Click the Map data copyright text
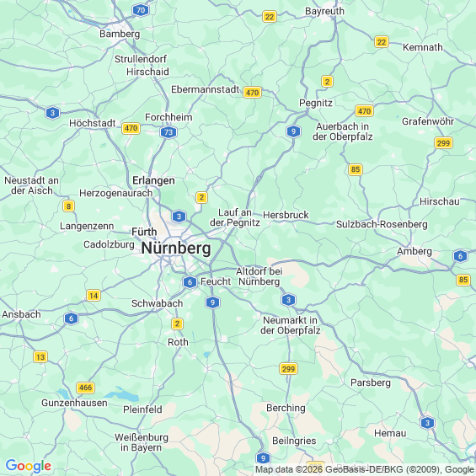The image size is (476, 476). pos(365,469)
